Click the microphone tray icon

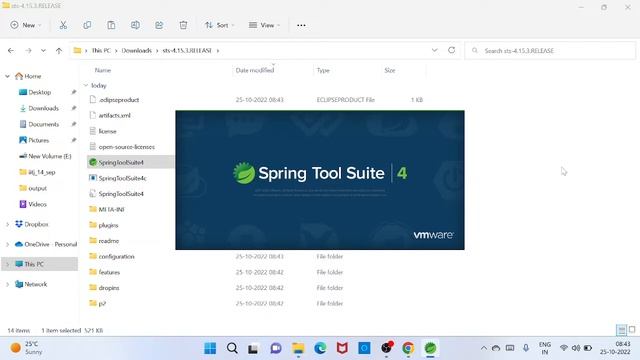(x=526, y=348)
